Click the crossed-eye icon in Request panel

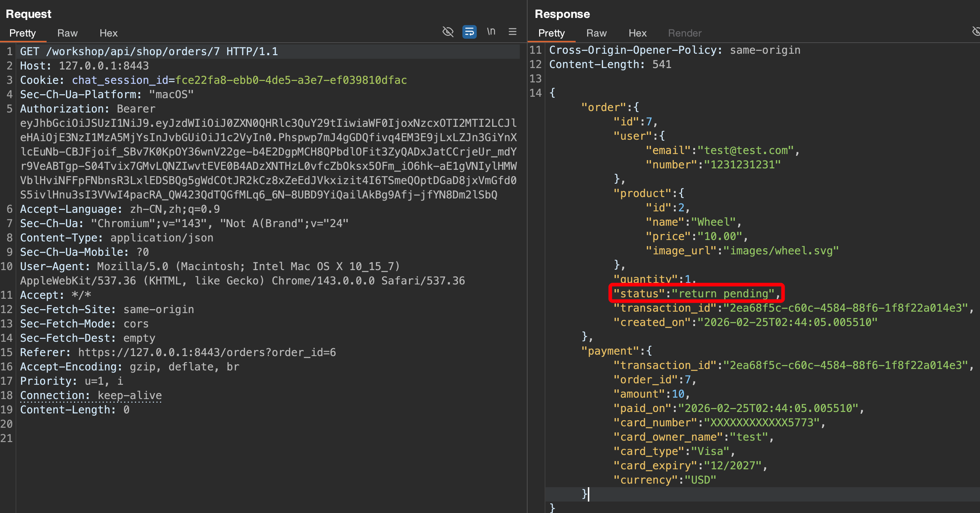(448, 32)
